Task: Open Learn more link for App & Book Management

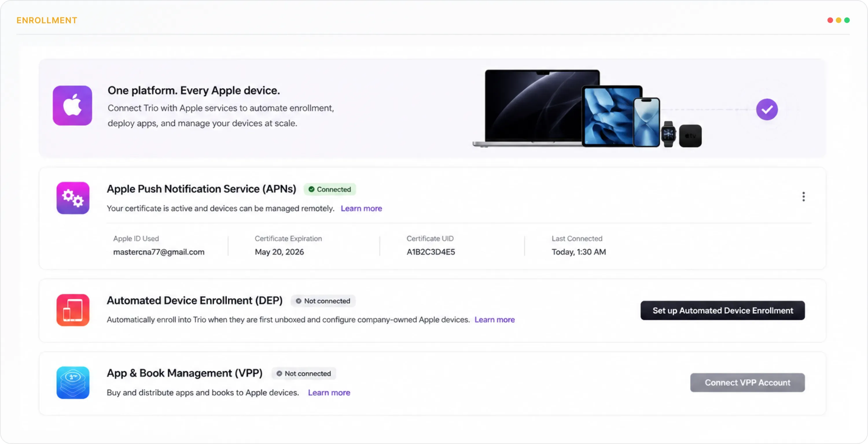Action: pyautogui.click(x=329, y=393)
